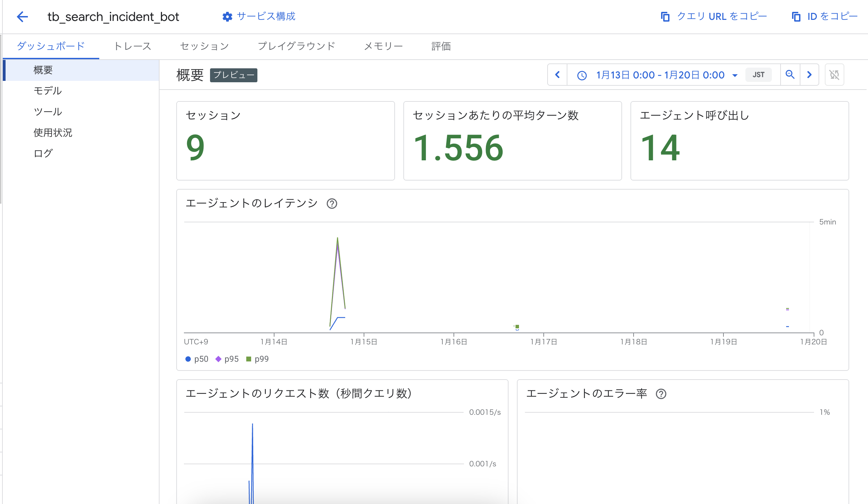The height and width of the screenshot is (504, 868).
Task: Copy the ID with ID をコピー
Action: pos(824,16)
